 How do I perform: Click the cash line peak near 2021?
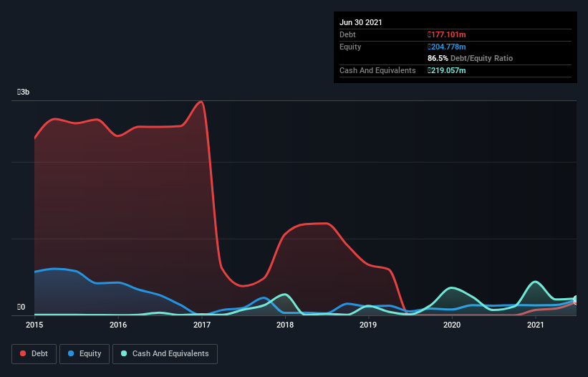coord(536,282)
